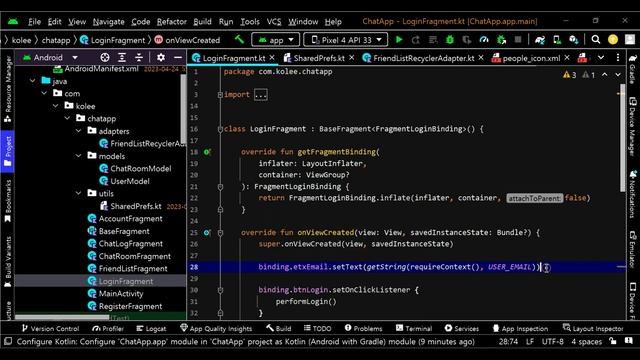This screenshot has height=360, width=640.
Task: Open the Pixel 4 API 33 device dropdown
Action: (x=346, y=40)
